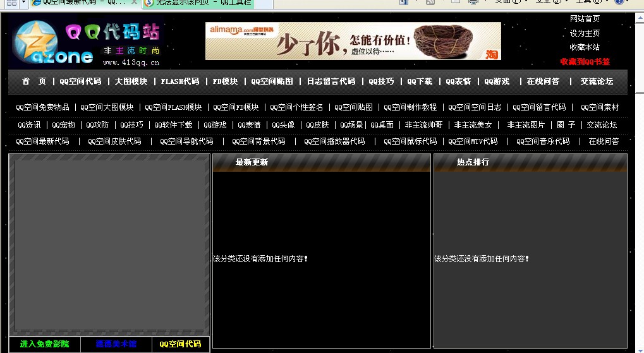Open QQ空间素材 link
Image resolution: width=644 pixels, height=353 pixels.
600,107
